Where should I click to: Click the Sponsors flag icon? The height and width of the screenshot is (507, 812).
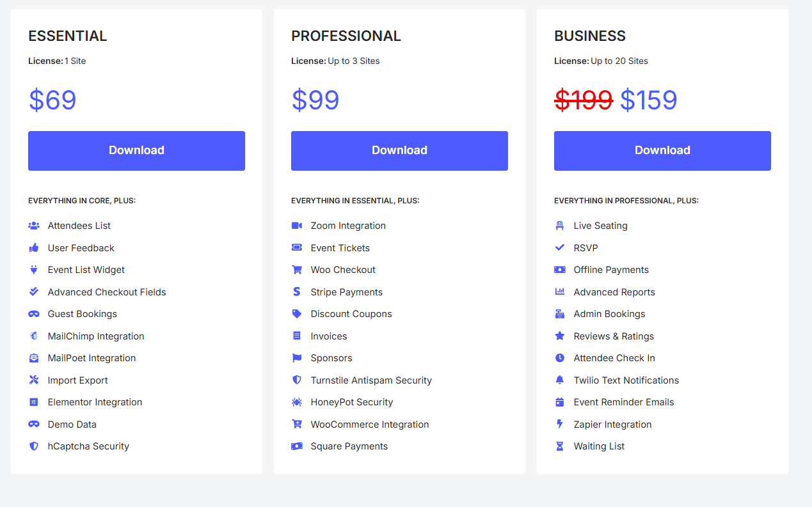pyautogui.click(x=297, y=358)
